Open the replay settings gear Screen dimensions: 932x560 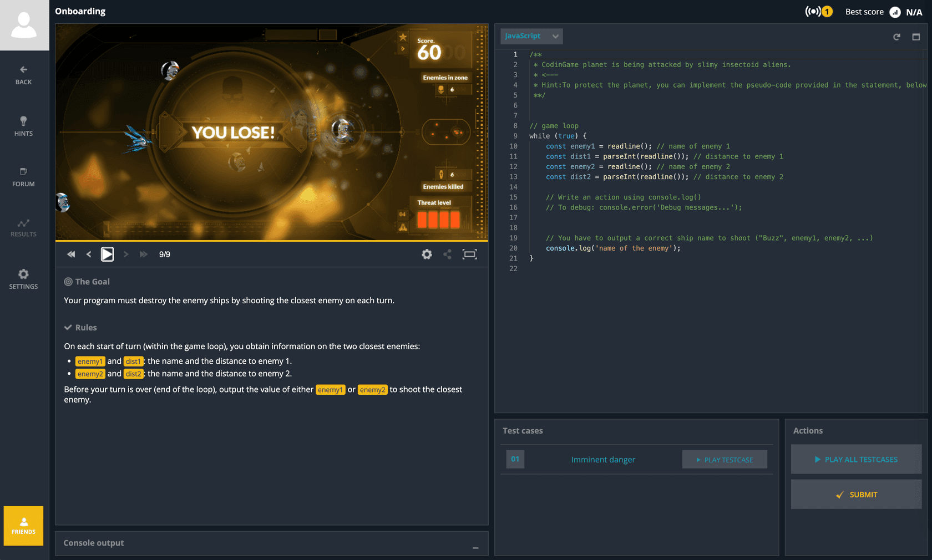click(x=427, y=254)
